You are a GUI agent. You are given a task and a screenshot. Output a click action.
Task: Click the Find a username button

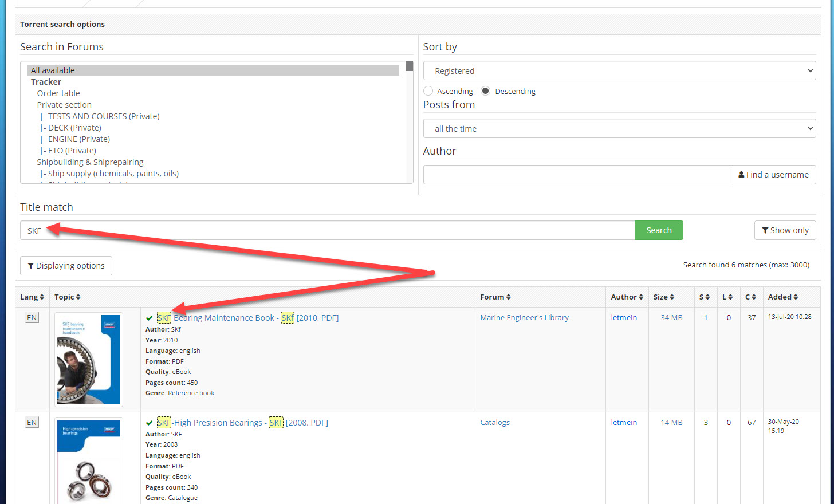click(773, 175)
